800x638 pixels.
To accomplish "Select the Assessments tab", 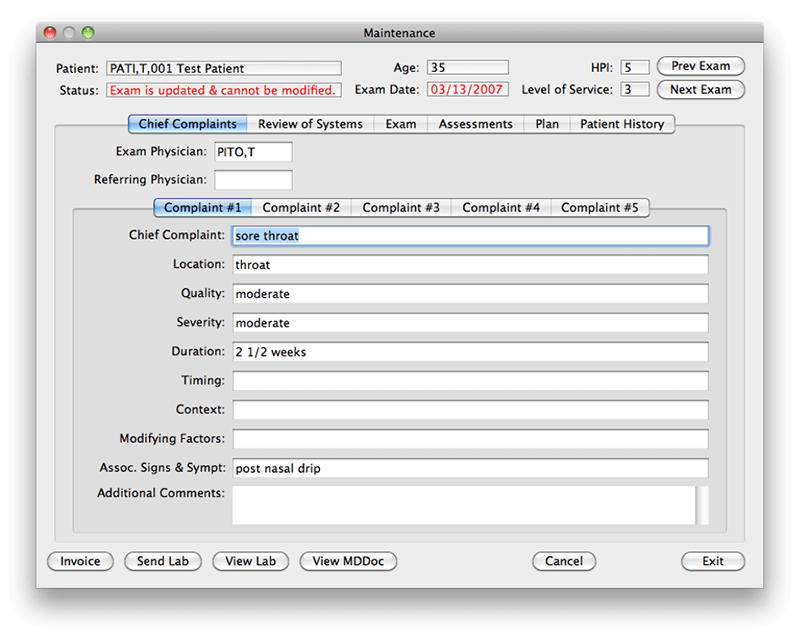I will pyautogui.click(x=475, y=124).
